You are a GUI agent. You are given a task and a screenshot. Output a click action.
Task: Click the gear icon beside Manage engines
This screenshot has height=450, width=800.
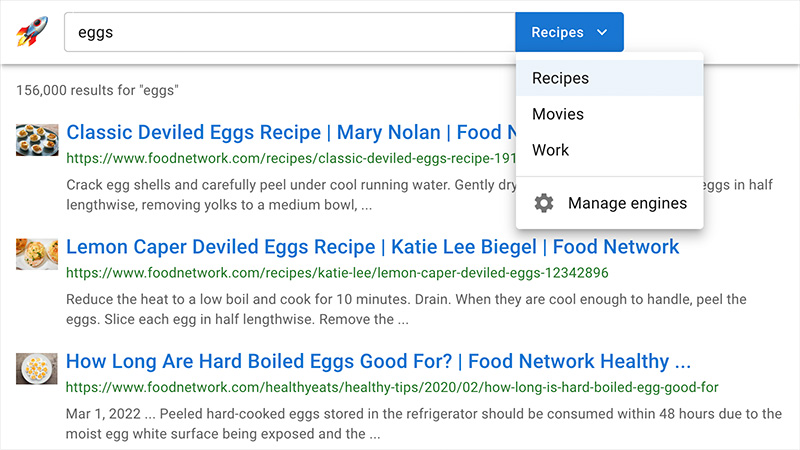point(544,203)
